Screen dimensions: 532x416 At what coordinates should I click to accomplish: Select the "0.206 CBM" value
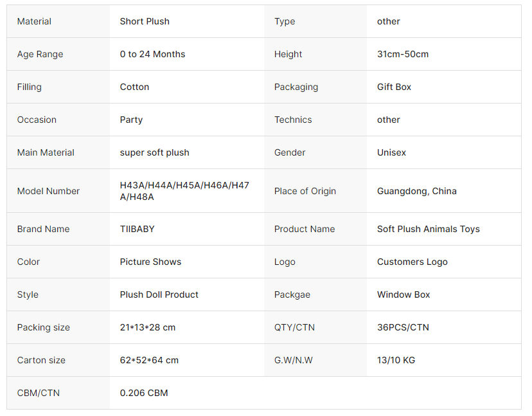[144, 393]
